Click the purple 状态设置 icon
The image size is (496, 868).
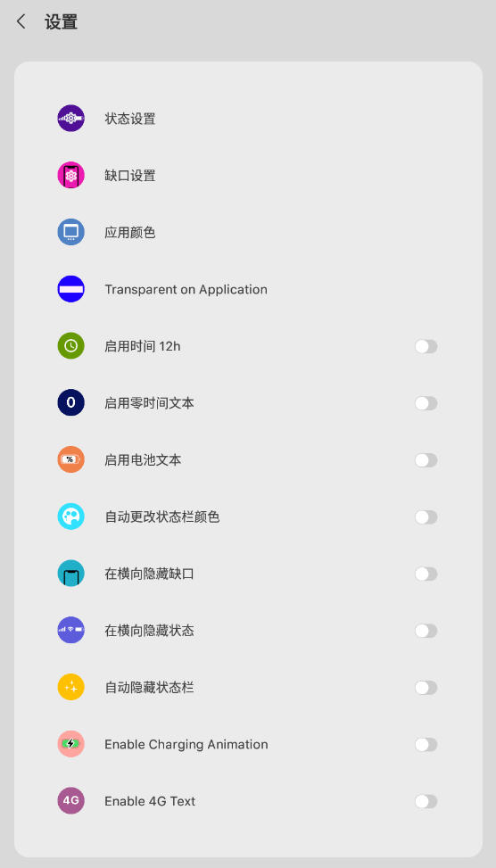70,118
